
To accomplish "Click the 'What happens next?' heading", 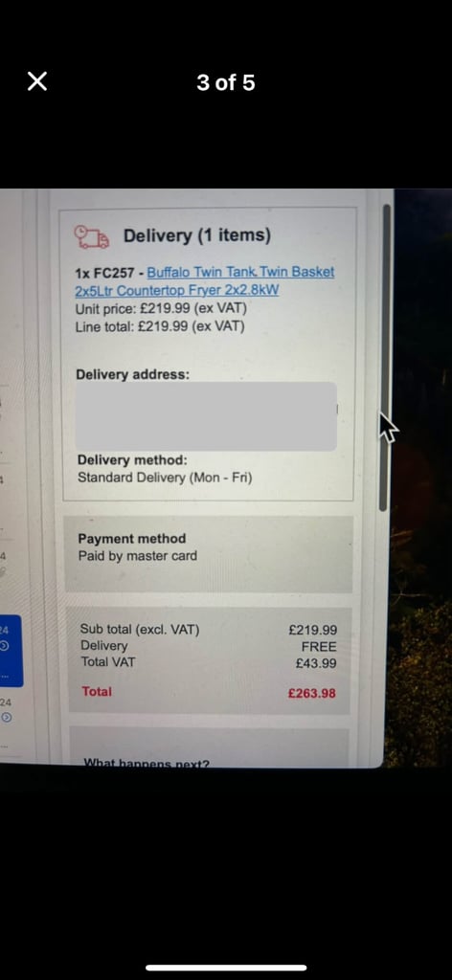I will point(147,763).
